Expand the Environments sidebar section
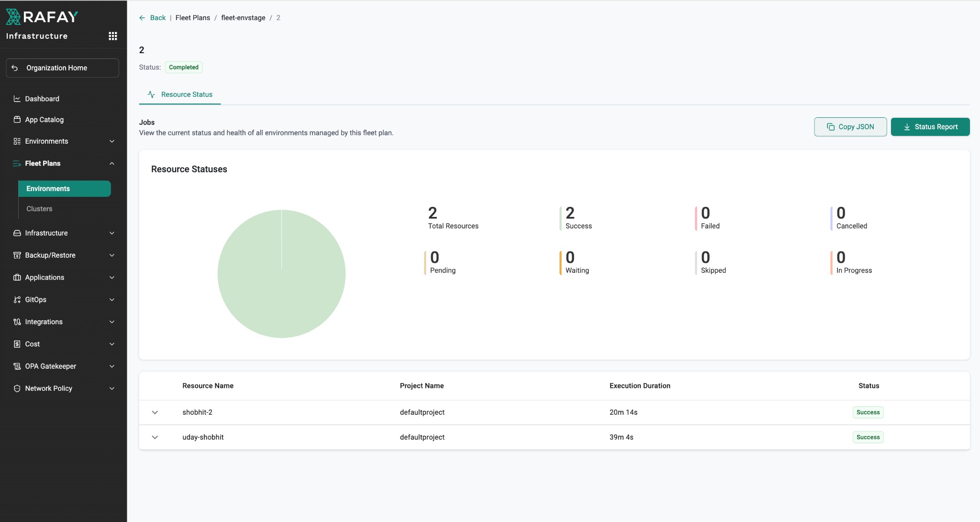 [x=112, y=141]
